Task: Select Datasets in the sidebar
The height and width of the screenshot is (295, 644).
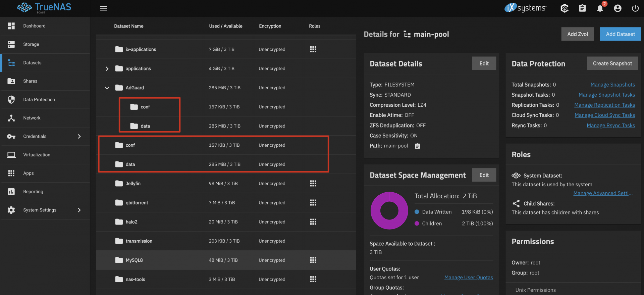Action: coord(45,63)
